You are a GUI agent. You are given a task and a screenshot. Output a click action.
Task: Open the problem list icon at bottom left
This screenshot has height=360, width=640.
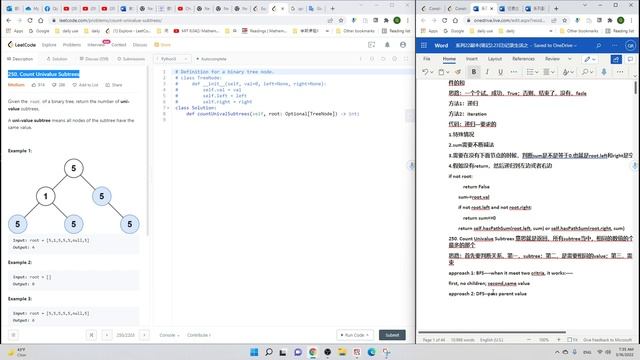13,335
